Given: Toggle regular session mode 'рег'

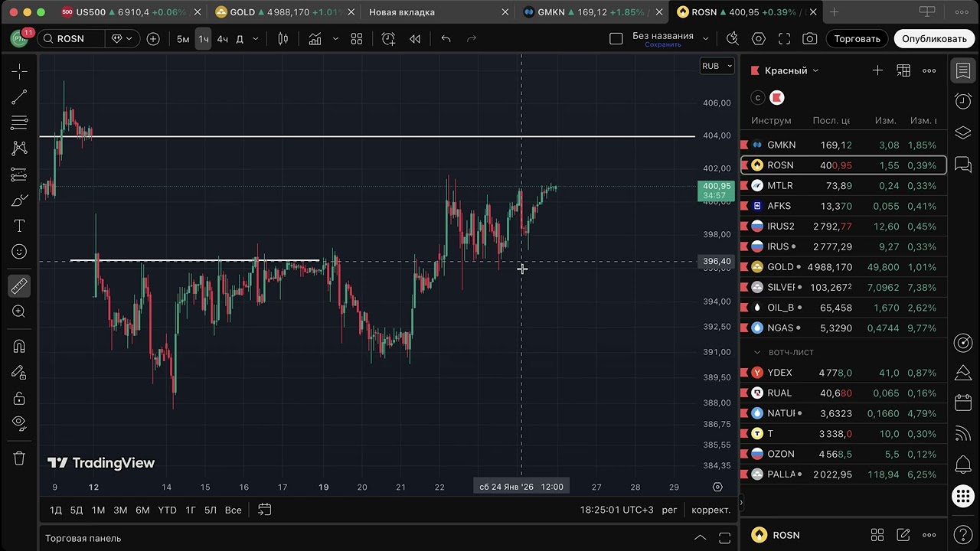Looking at the screenshot, I should tap(670, 510).
